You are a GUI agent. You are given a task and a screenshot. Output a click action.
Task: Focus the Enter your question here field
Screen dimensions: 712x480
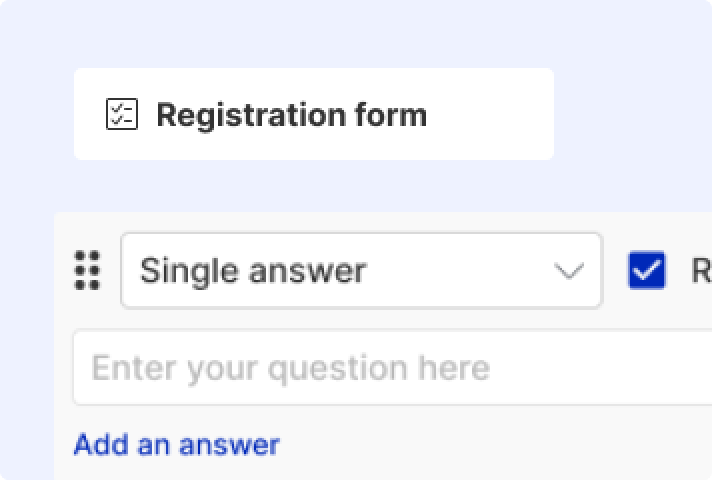[x=392, y=367]
